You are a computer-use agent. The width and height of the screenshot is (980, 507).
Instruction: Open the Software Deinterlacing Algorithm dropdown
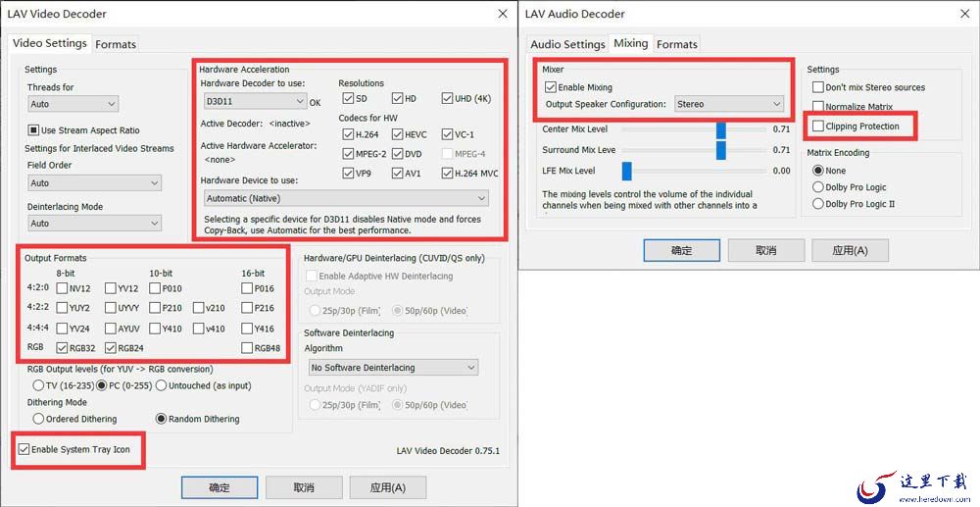point(393,368)
